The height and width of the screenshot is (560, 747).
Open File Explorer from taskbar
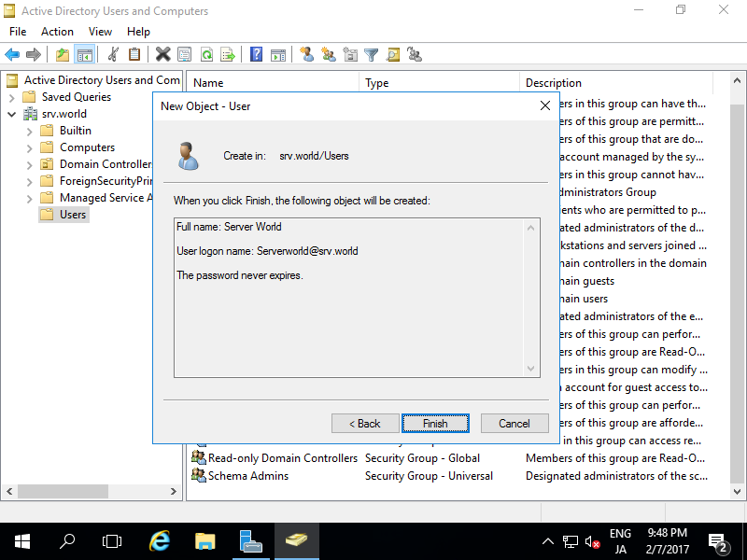[x=205, y=541]
